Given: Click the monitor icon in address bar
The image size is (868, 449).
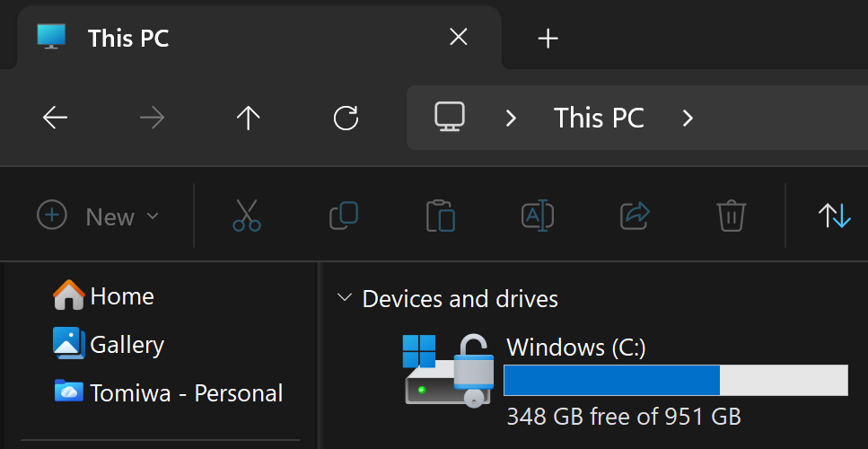Looking at the screenshot, I should tap(449, 117).
